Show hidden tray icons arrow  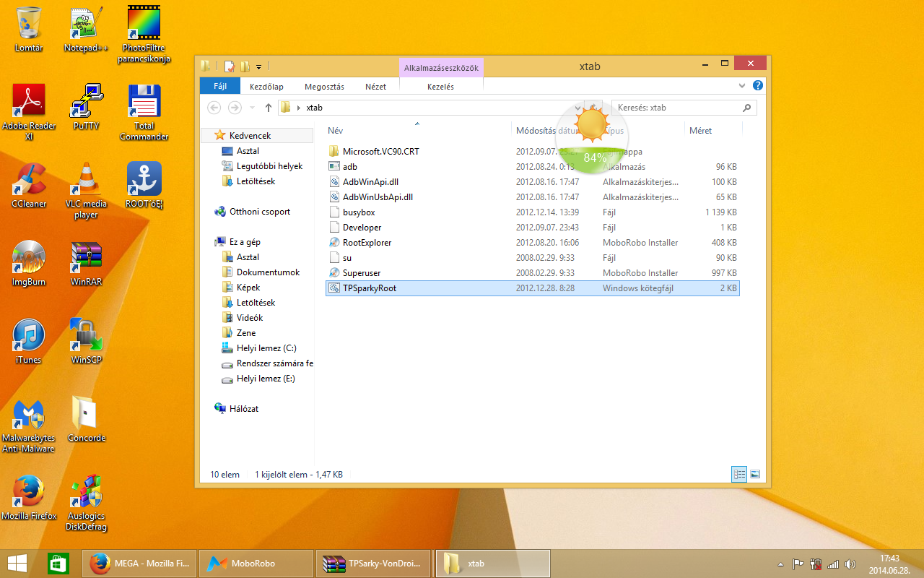[x=780, y=564]
